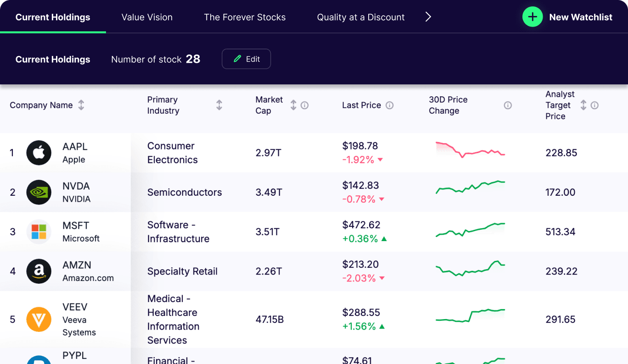Switch to the Value Vision tab

click(147, 17)
